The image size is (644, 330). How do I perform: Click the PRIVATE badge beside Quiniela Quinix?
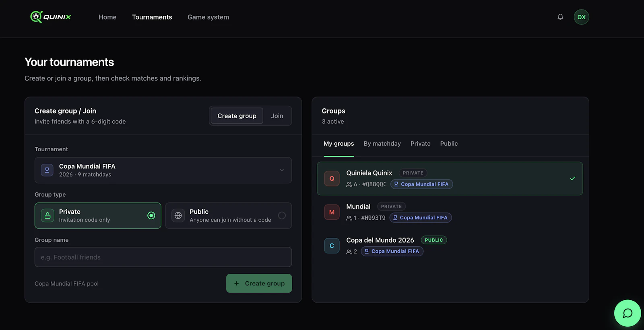413,173
